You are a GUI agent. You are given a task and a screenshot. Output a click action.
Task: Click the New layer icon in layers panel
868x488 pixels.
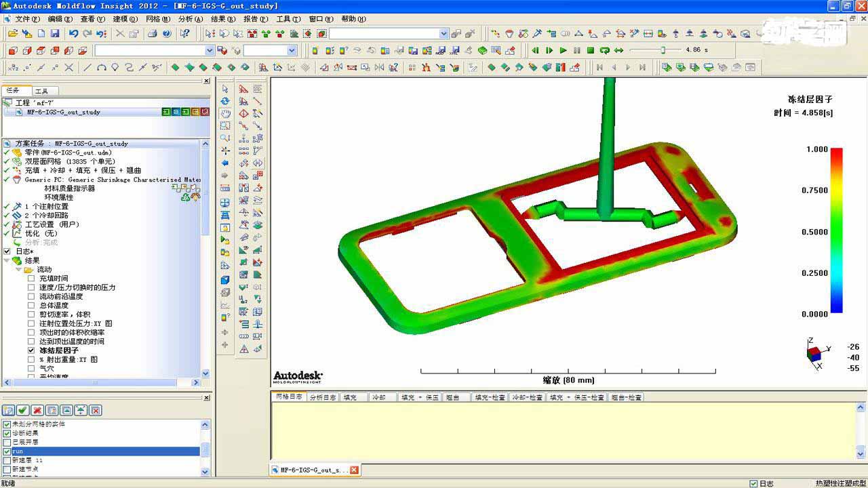tap(8, 410)
